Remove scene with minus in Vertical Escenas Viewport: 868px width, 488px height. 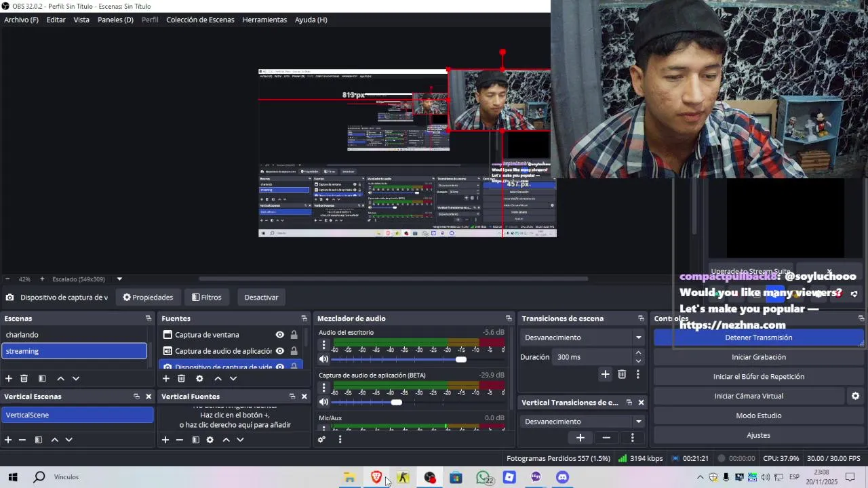[22, 440]
